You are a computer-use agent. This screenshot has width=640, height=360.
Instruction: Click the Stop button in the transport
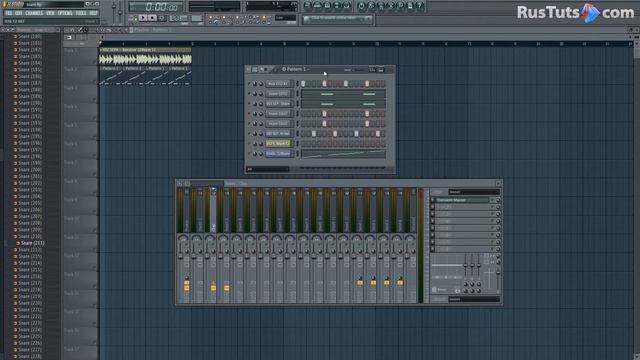coord(152,18)
